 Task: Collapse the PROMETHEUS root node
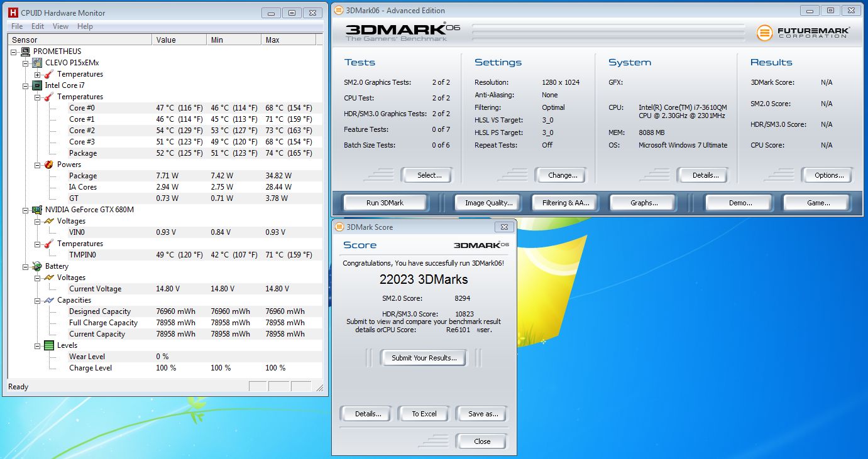coord(14,51)
